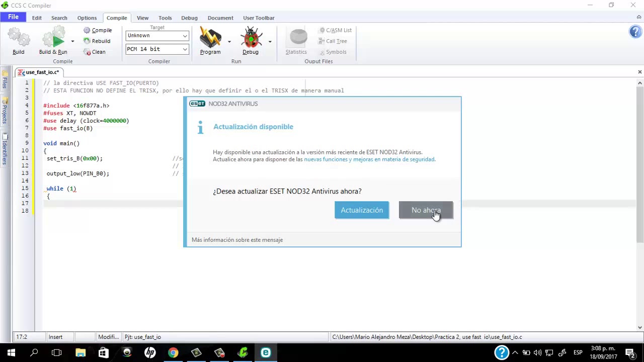Image resolution: width=644 pixels, height=362 pixels.
Task: Switch to the View ribbon tab
Action: coord(143,18)
